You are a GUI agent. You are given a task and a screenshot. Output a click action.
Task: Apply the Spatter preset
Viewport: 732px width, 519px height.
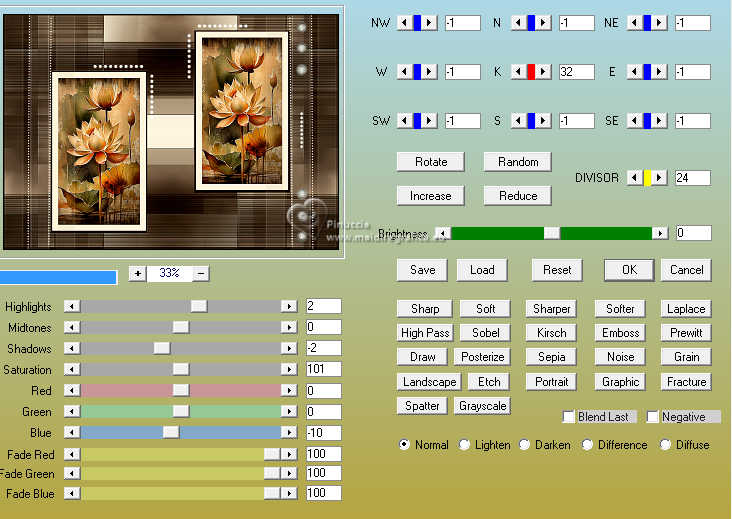[422, 406]
